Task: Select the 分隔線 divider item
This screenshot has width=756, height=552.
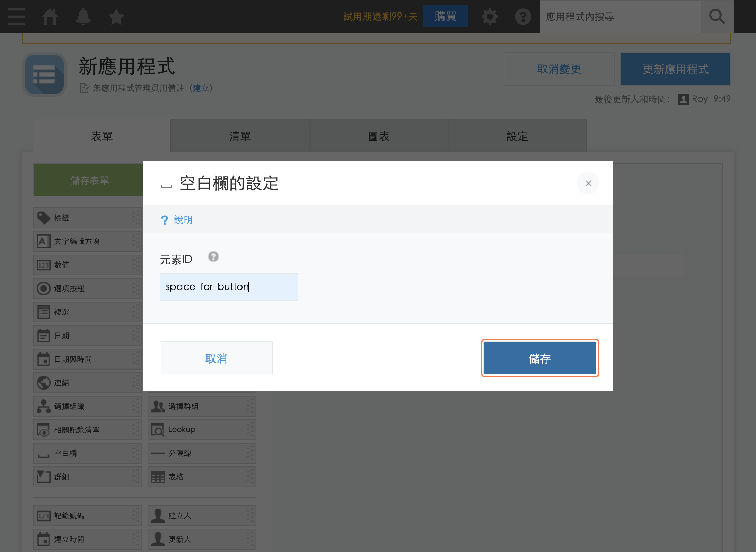Action: tap(202, 453)
